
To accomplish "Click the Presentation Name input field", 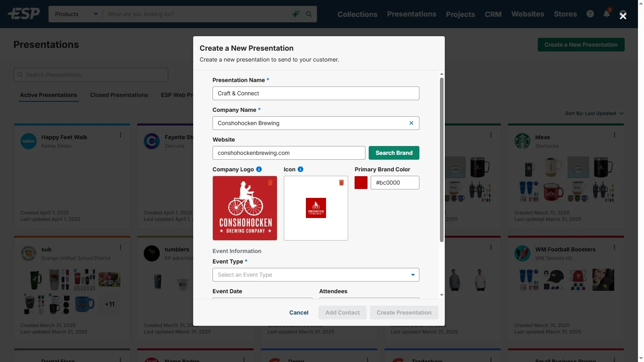I will pos(316,93).
